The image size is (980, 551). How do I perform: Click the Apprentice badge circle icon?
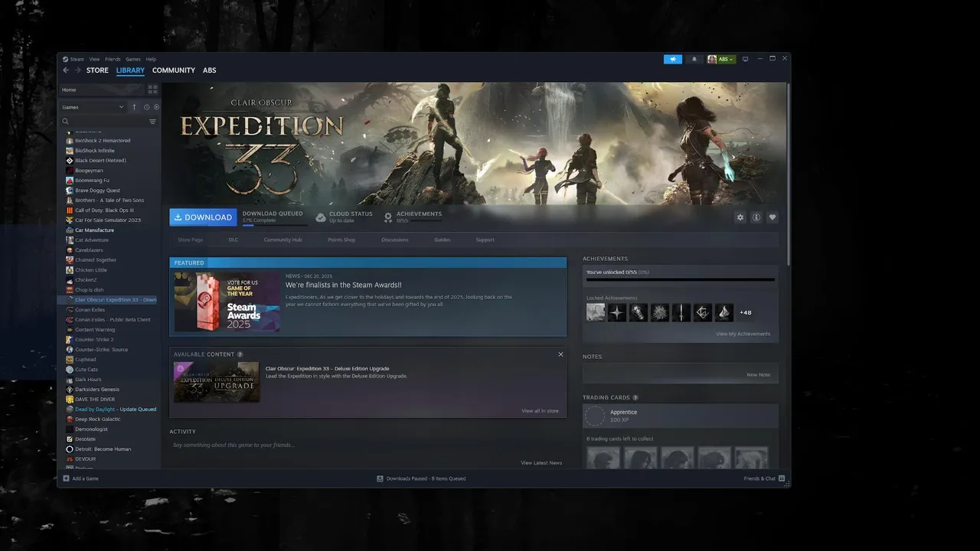(595, 416)
